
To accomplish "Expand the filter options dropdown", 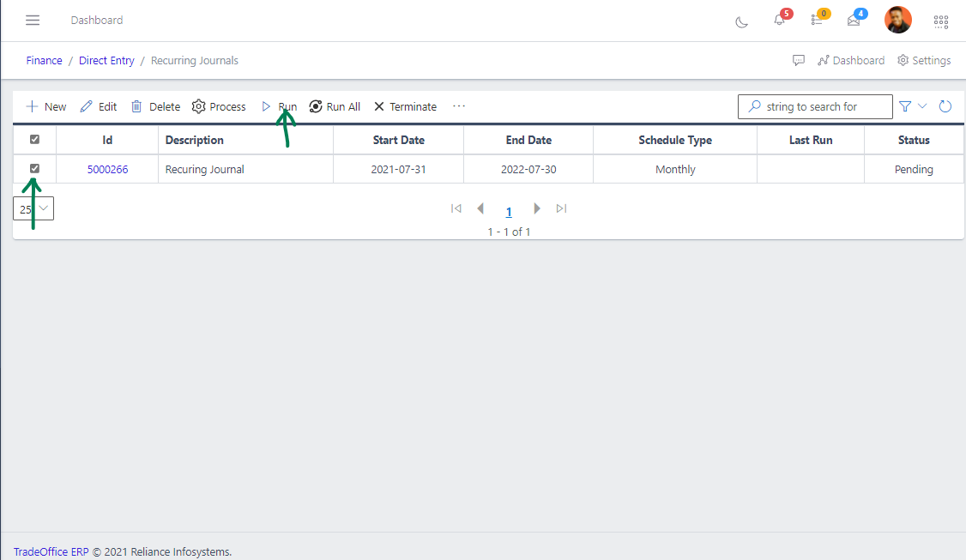I will [913, 106].
